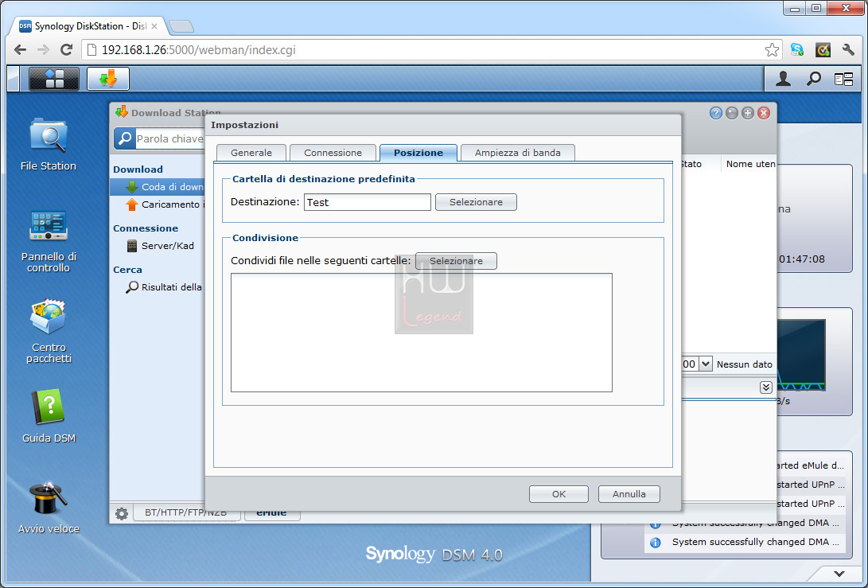
Task: Expand notifications chevron at bottom right
Action: coord(839,574)
